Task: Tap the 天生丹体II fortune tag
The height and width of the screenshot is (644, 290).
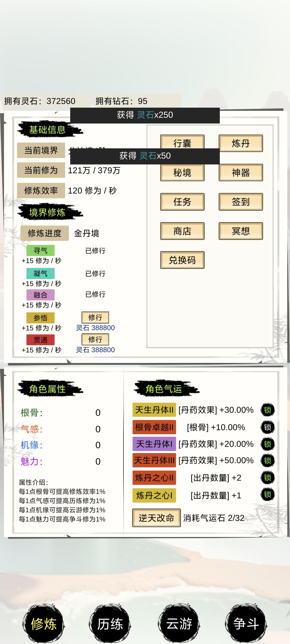Action: coord(154,410)
